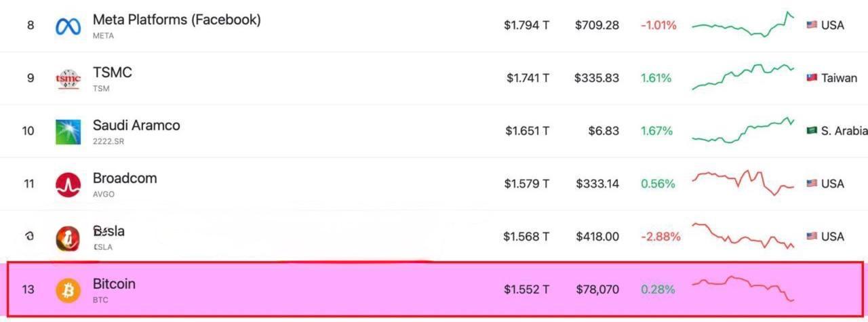
Task: Click the Broadcom logo icon
Action: [68, 184]
